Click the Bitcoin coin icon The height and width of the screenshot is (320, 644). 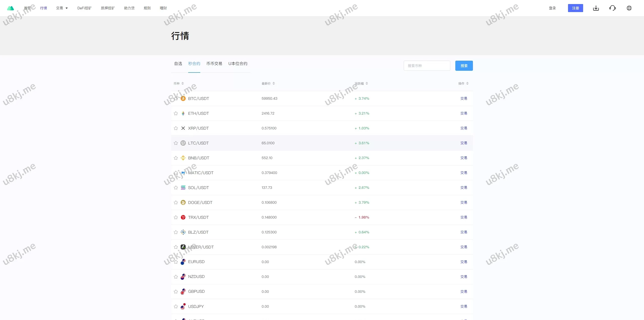pyautogui.click(x=183, y=98)
